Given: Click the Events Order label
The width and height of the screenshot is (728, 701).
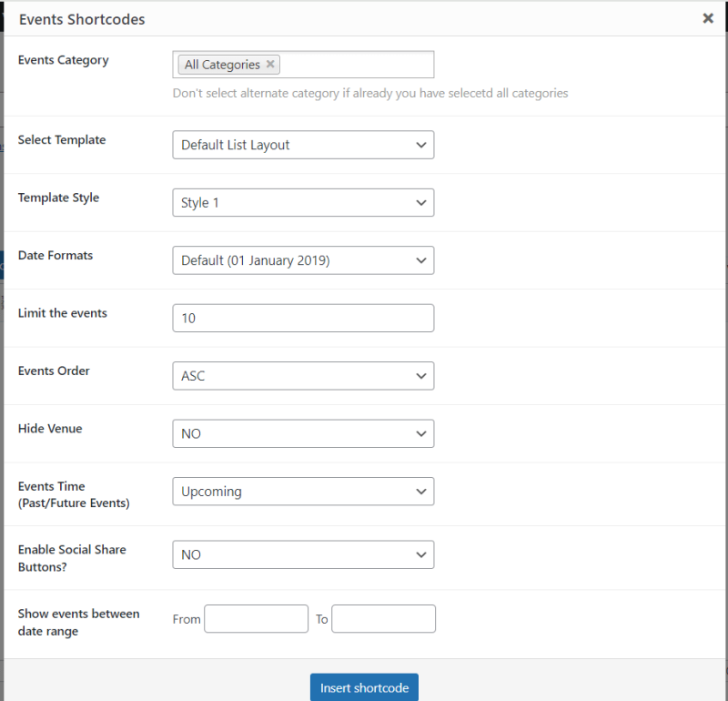Looking at the screenshot, I should coord(54,371).
